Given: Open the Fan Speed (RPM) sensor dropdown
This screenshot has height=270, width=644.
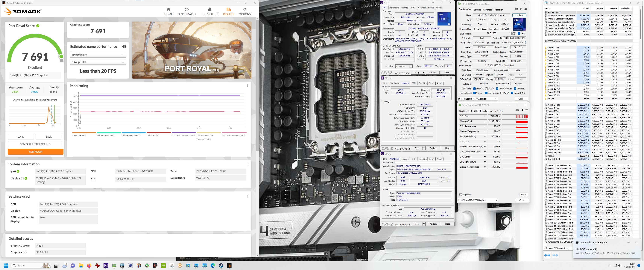Looking at the screenshot, I should click(485, 136).
